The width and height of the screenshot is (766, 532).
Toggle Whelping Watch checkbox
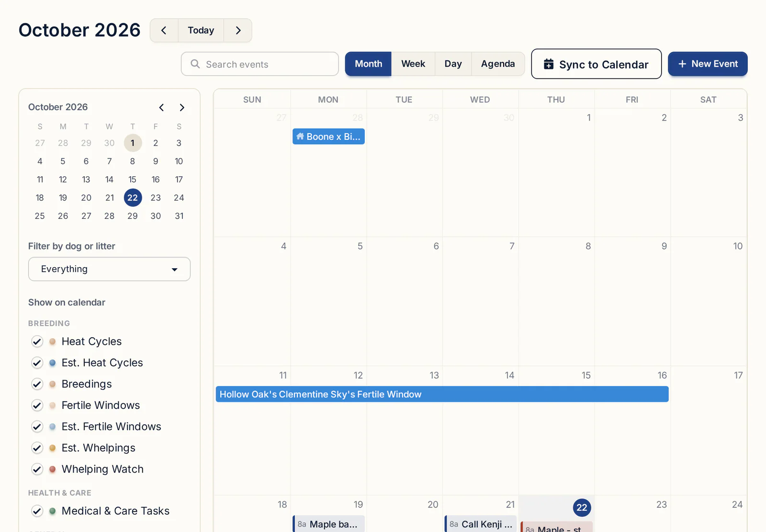(x=37, y=469)
